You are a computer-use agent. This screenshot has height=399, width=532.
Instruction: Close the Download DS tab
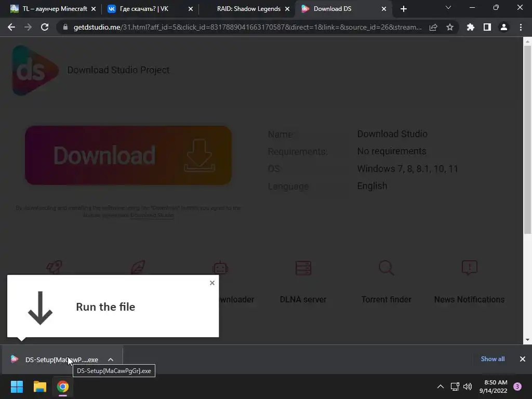pos(384,9)
